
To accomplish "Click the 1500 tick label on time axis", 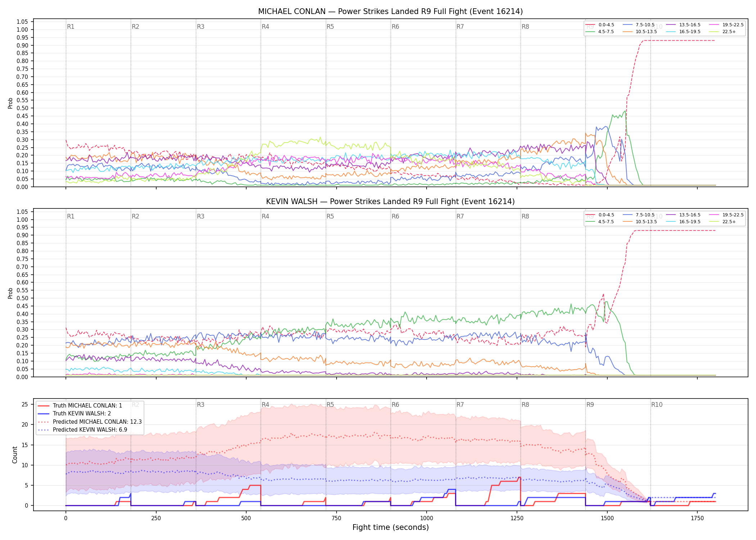I will [607, 518].
